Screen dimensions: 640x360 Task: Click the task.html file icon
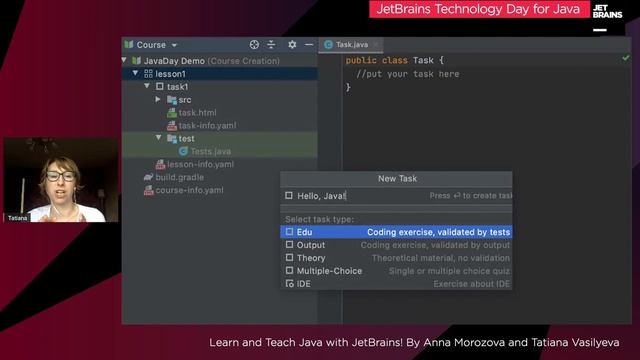coord(172,113)
